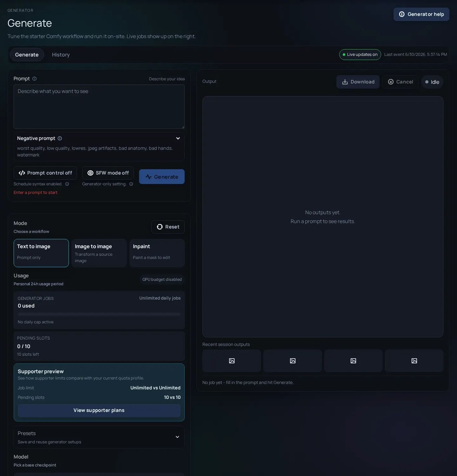Click the negative prompt default text
The width and height of the screenshot is (457, 476).
pos(95,151)
